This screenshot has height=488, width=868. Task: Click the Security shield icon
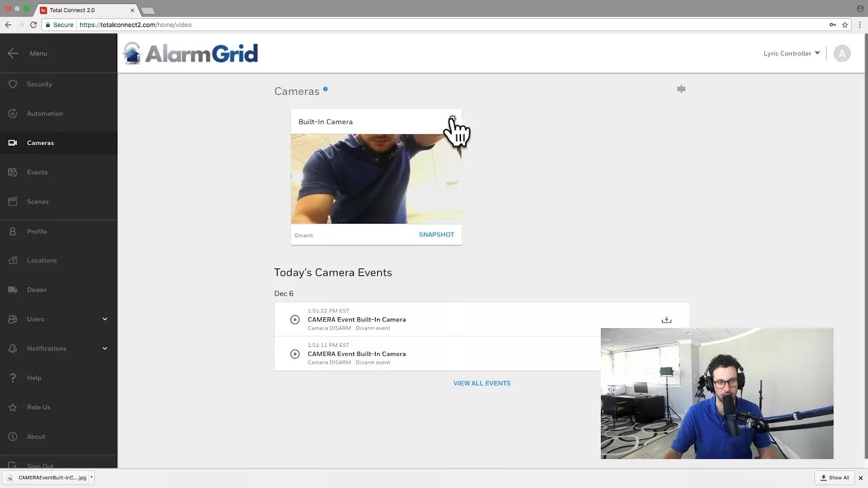coord(13,84)
